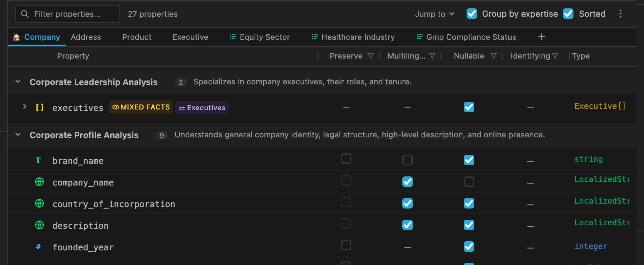Open the Equity Sector tab

260,37
